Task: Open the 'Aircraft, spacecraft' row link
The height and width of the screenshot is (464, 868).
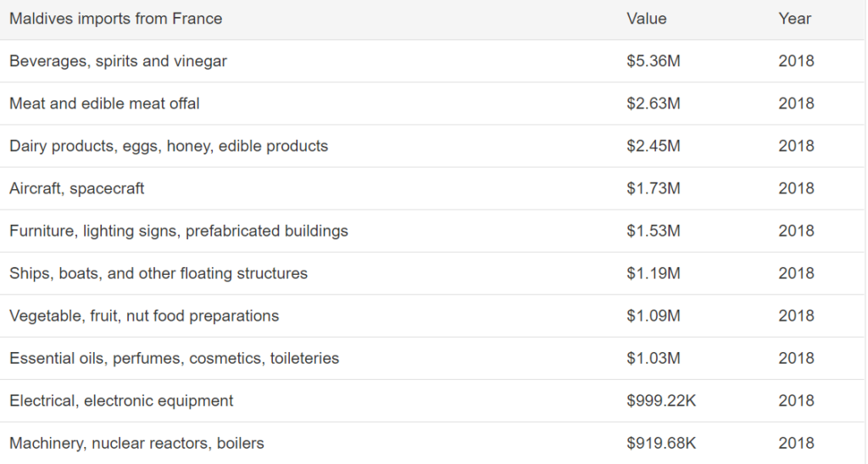Action: pyautogui.click(x=76, y=189)
